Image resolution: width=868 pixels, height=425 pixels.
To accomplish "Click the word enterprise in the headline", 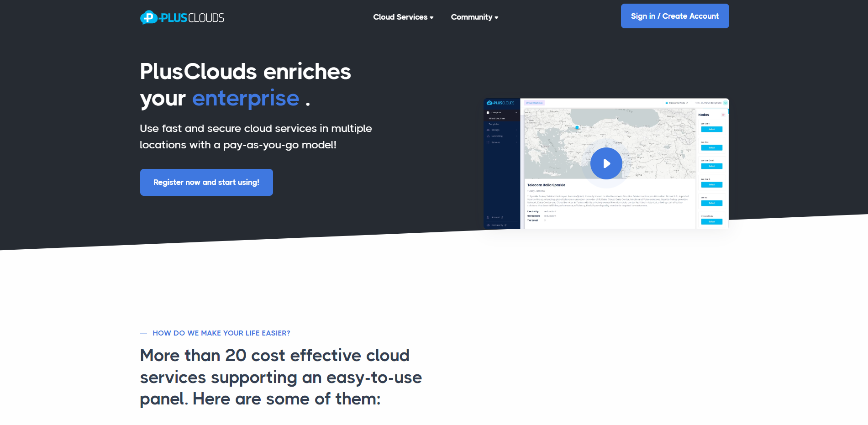I will pyautogui.click(x=246, y=98).
